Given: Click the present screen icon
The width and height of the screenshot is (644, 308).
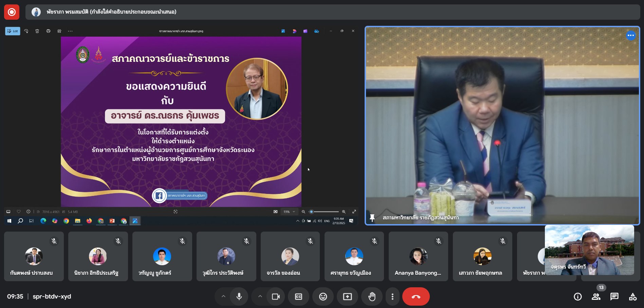Looking at the screenshot, I should tap(347, 296).
